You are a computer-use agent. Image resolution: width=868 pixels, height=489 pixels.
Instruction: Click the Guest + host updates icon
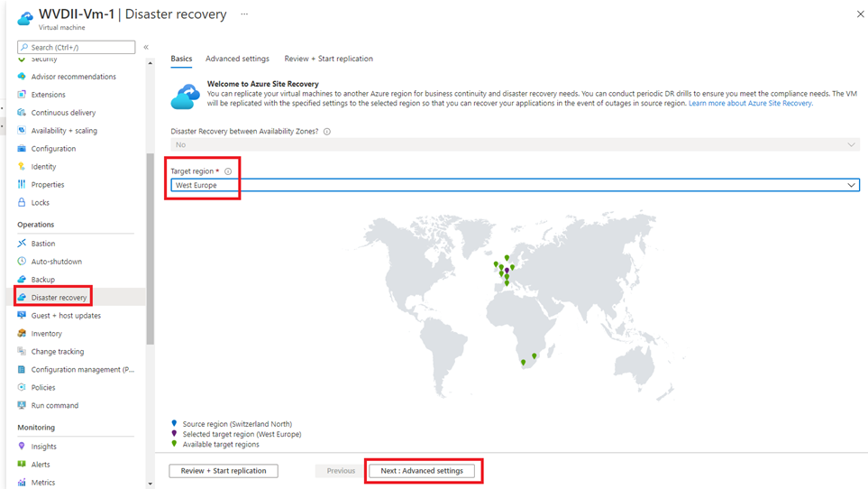click(22, 315)
